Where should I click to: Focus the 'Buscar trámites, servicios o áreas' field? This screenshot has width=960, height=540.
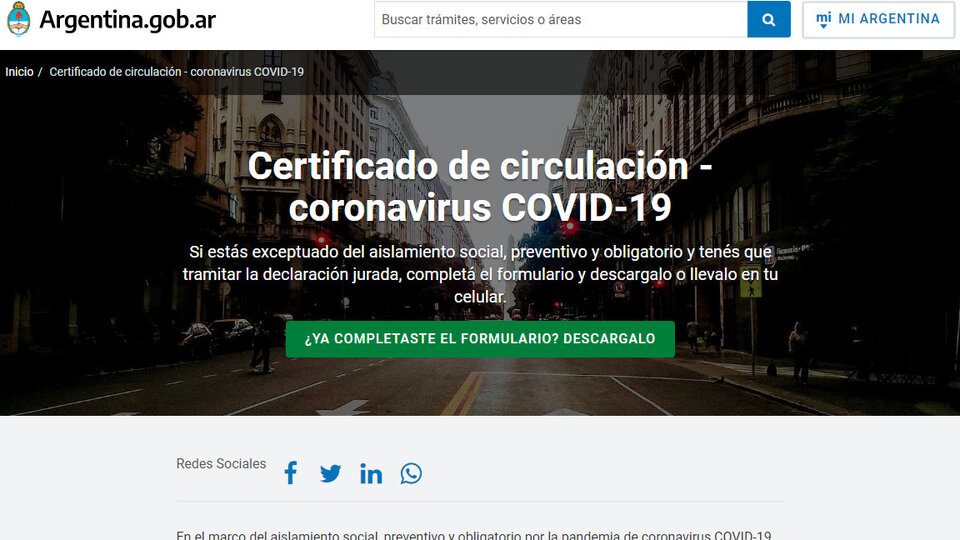click(560, 19)
